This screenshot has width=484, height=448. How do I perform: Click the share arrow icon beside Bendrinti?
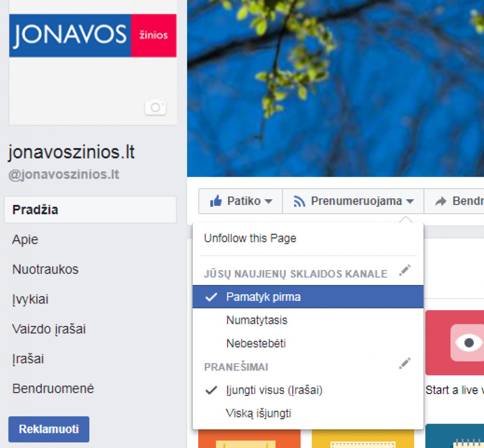tap(441, 201)
